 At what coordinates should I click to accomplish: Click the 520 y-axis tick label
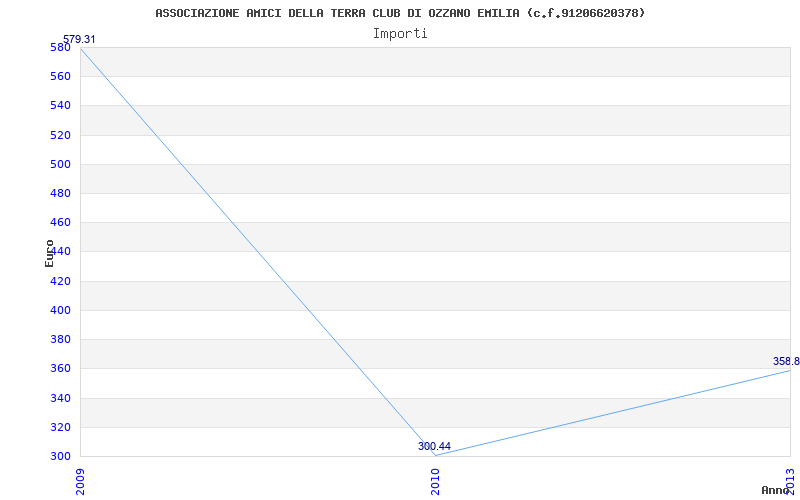pyautogui.click(x=61, y=135)
